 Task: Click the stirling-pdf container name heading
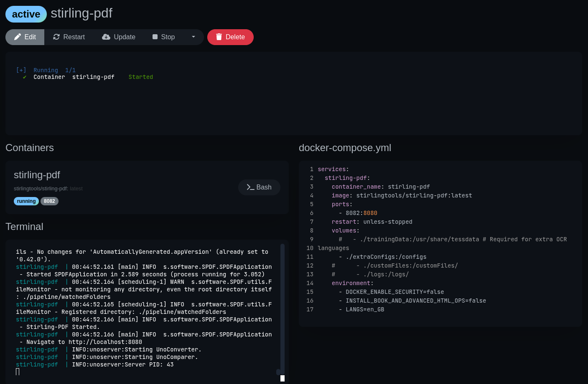37,175
